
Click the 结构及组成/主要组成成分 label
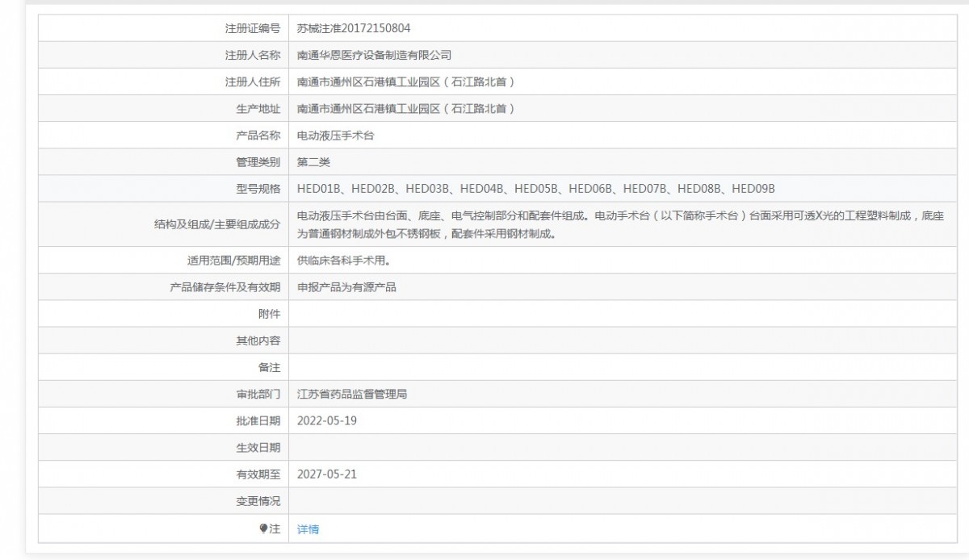click(x=217, y=225)
